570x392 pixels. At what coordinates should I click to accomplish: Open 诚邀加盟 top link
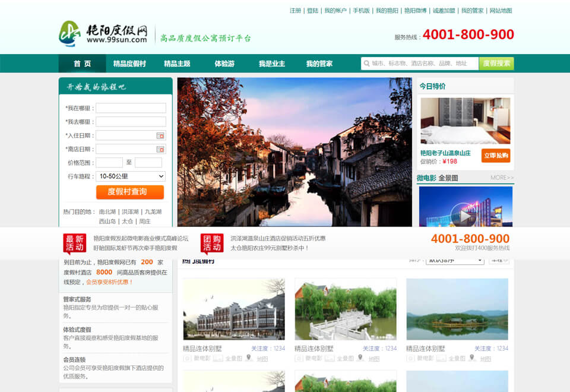[x=444, y=11]
